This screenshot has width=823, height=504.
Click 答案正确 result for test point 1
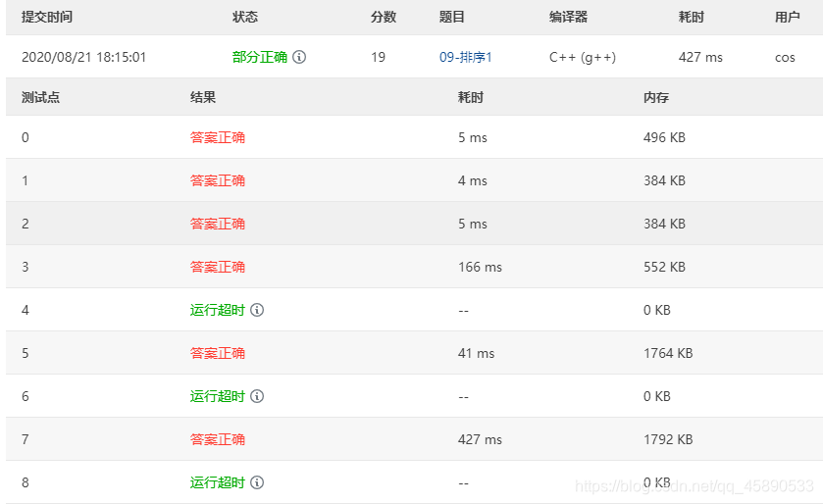pyautogui.click(x=218, y=180)
